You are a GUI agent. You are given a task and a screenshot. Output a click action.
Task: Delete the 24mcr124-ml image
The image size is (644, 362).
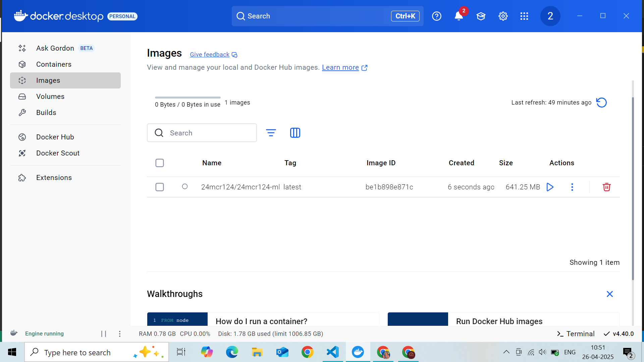tap(607, 187)
